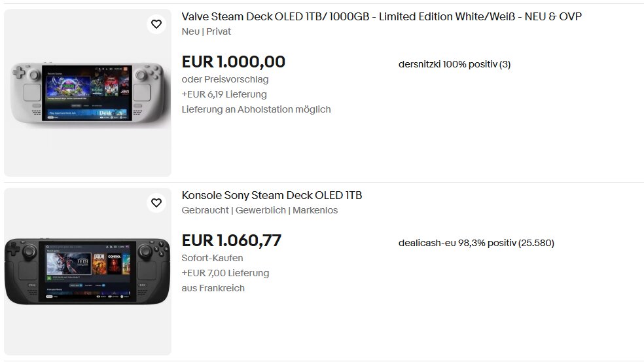View seller dealicash-eu's feedback rating
The height and width of the screenshot is (362, 644).
click(x=476, y=243)
